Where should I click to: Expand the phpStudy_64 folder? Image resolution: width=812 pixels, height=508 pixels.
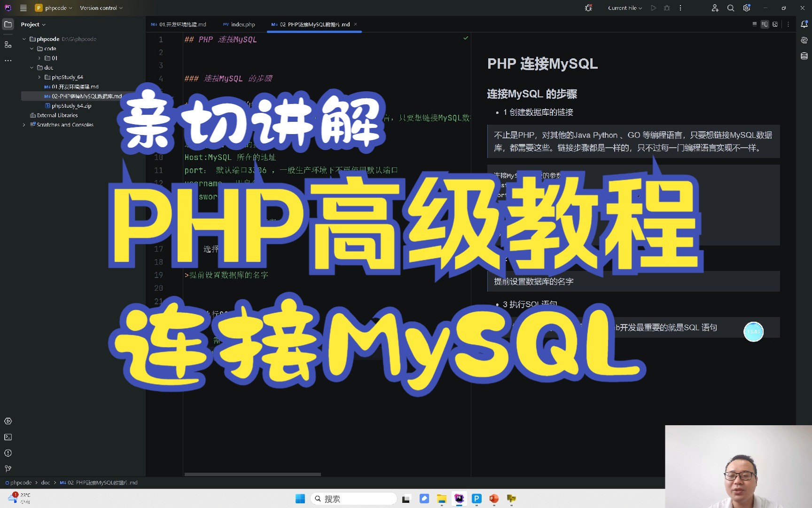coord(39,77)
